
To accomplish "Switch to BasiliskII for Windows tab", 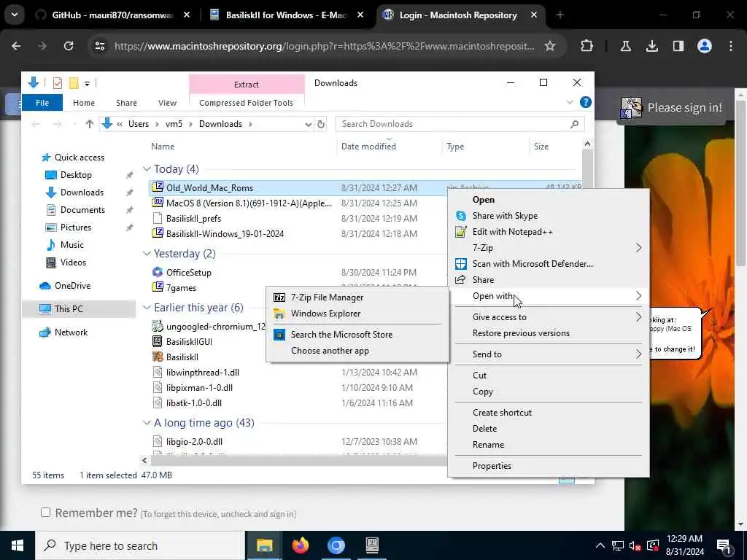I will pyautogui.click(x=286, y=15).
